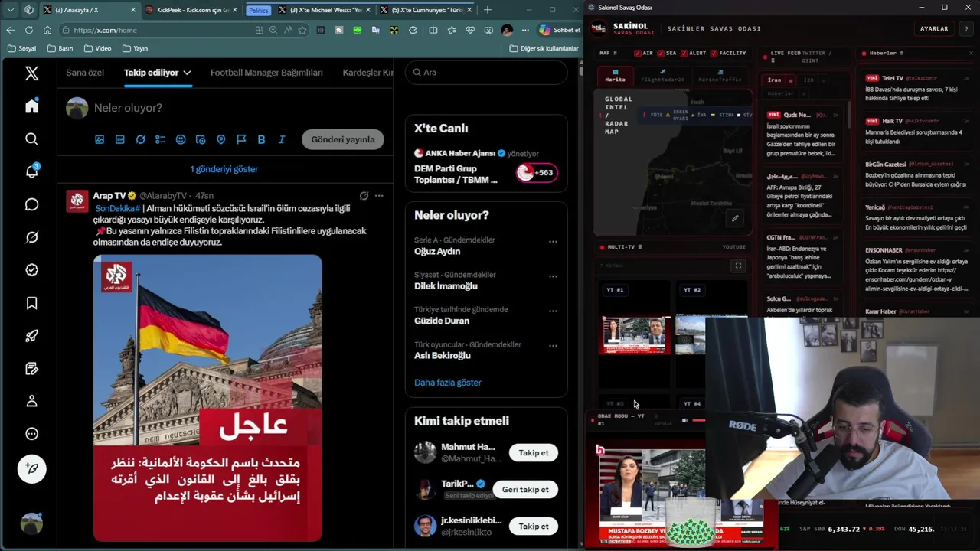Image resolution: width=980 pixels, height=551 pixels.
Task: Click 1 gönderiyi göster link
Action: [x=224, y=169]
